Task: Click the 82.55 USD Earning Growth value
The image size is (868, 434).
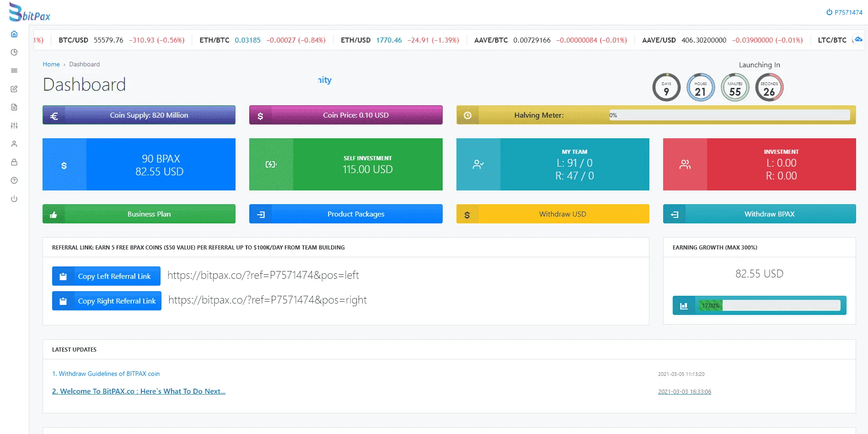Action: (x=759, y=274)
